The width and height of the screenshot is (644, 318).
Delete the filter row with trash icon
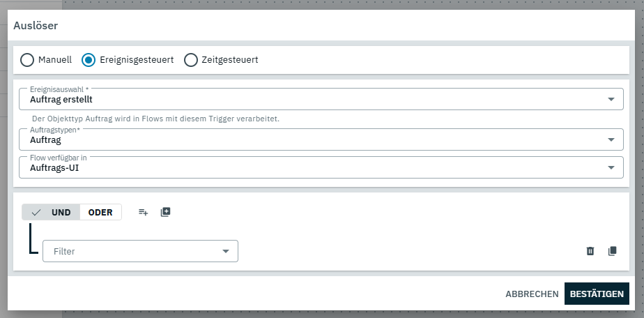coord(590,251)
